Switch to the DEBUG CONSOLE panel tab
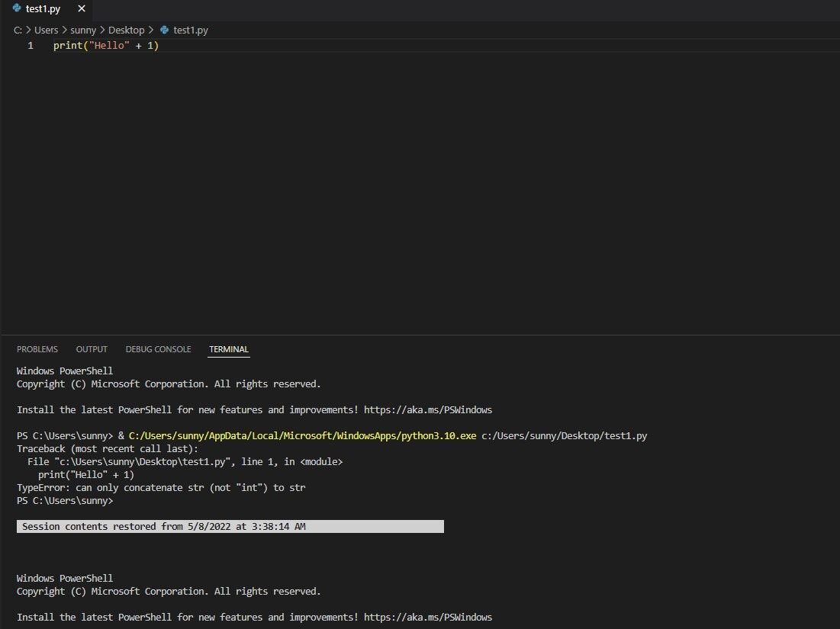Image resolution: width=840 pixels, height=629 pixels. point(158,349)
